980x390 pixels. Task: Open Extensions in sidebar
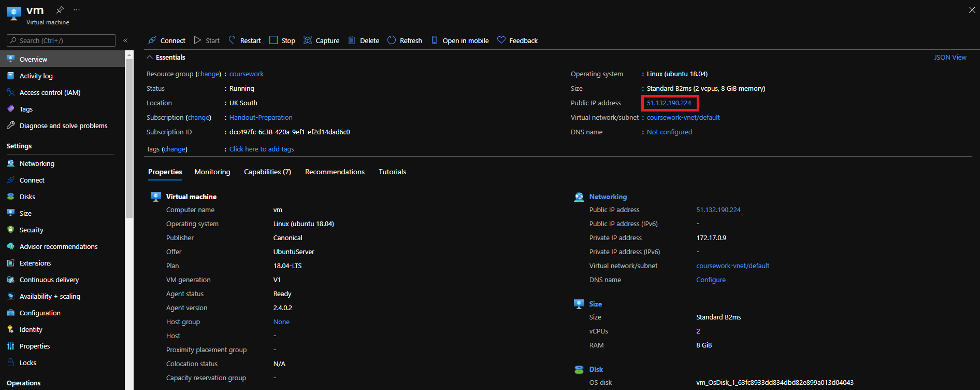click(x=62, y=263)
